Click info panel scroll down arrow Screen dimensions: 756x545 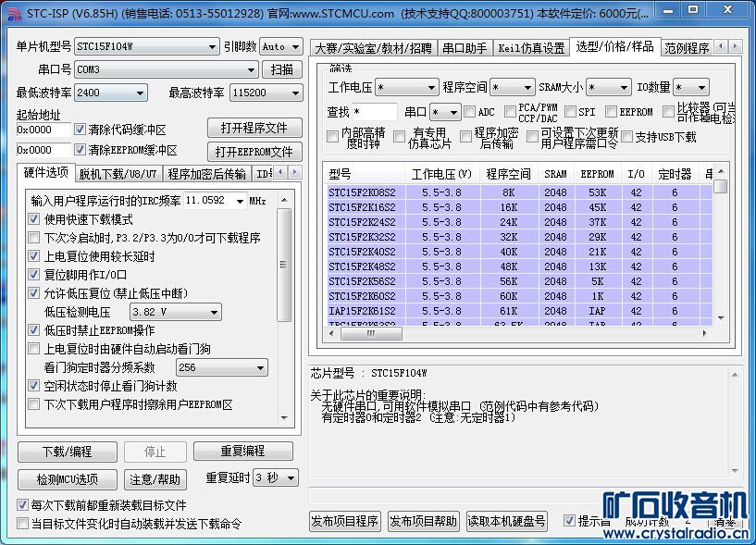(735, 470)
